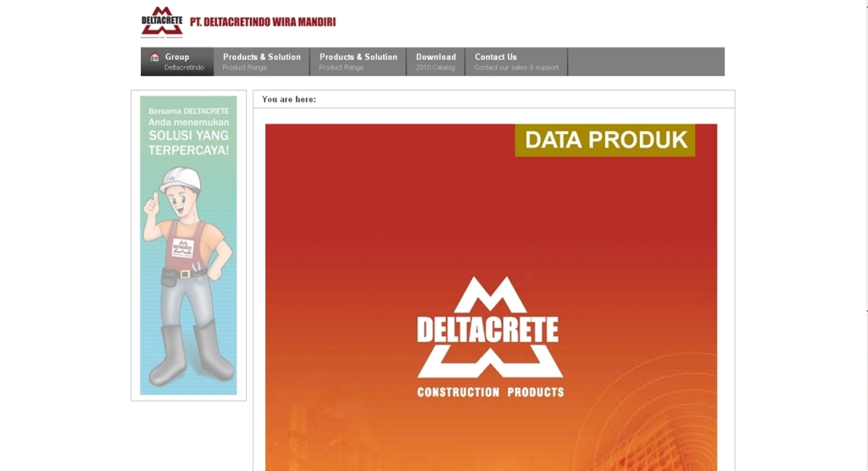
Task: Click the 'Contact our sales & support' text
Action: 516,68
